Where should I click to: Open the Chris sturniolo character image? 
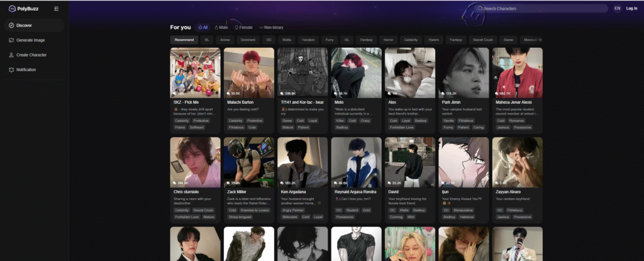[x=196, y=162]
